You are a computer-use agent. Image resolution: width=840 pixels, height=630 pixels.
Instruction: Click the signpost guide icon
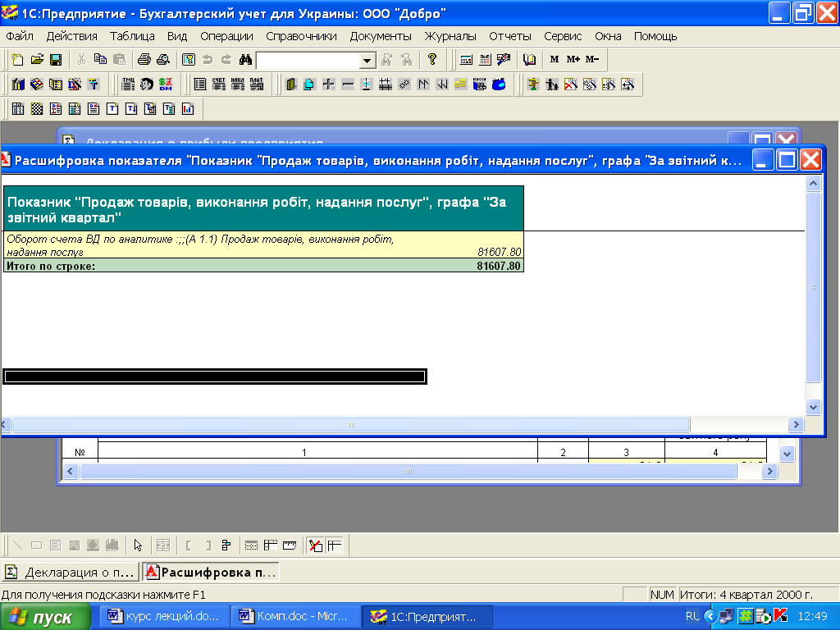pyautogui.click(x=533, y=84)
